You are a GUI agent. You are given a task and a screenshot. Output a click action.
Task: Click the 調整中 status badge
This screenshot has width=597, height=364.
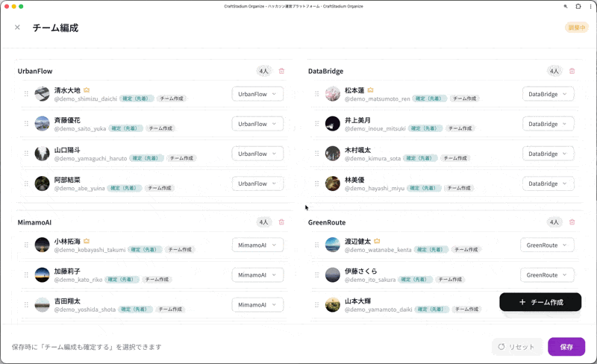pyautogui.click(x=576, y=28)
